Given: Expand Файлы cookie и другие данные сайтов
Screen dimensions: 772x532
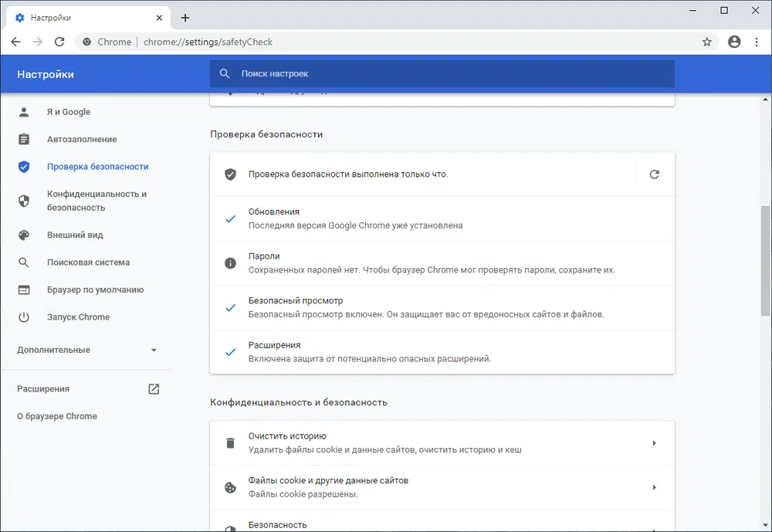Looking at the screenshot, I should point(655,487).
